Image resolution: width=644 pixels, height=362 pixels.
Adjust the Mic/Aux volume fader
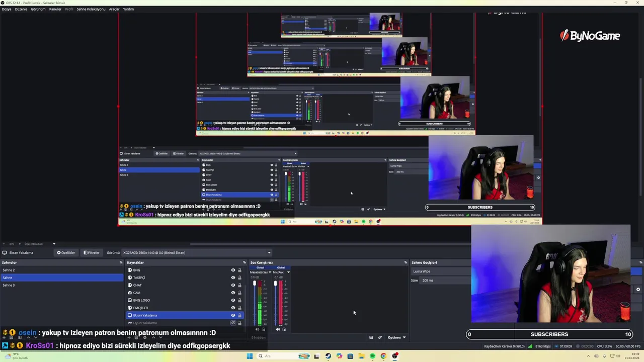[275, 284]
